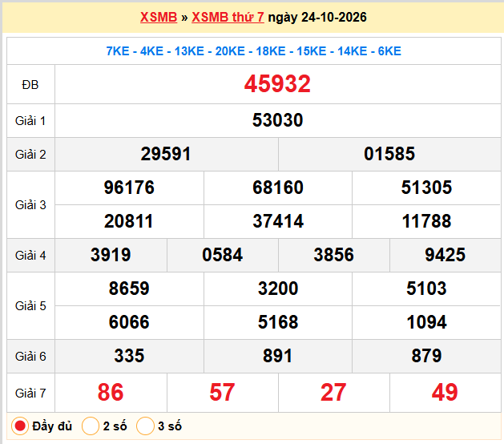Click the special prize number 45932
The image size is (504, 444).
tap(277, 84)
